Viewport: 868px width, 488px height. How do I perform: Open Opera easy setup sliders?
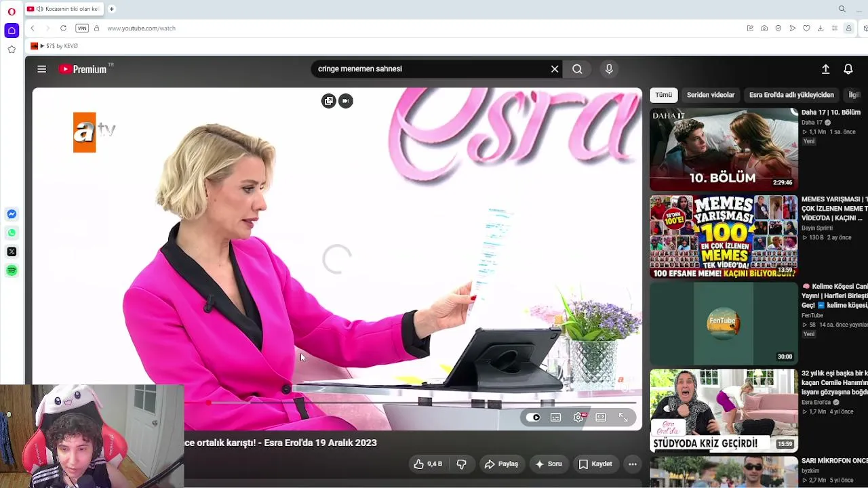click(835, 28)
